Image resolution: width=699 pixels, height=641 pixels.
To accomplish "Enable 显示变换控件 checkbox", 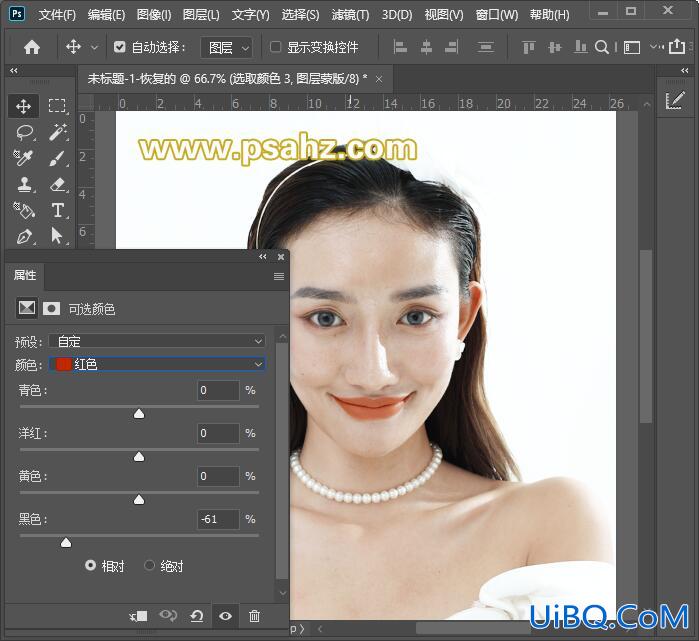I will [275, 46].
